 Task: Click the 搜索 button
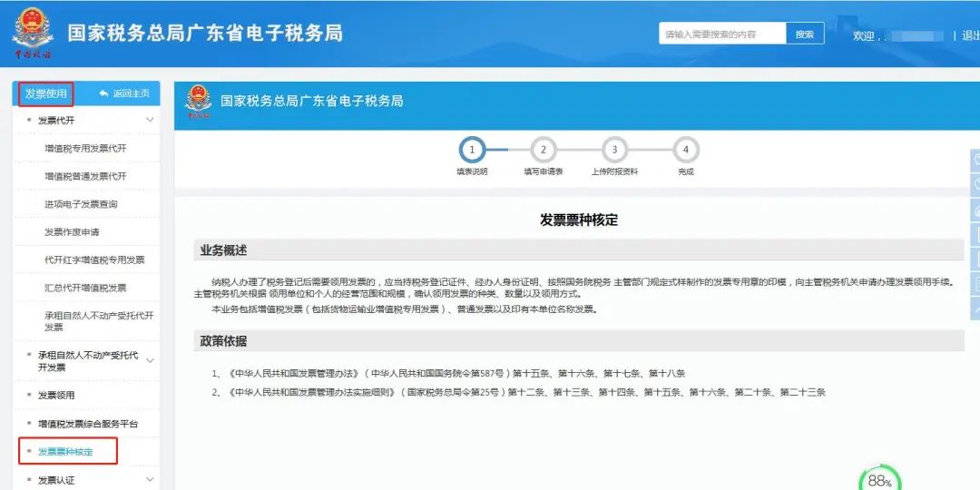click(804, 34)
